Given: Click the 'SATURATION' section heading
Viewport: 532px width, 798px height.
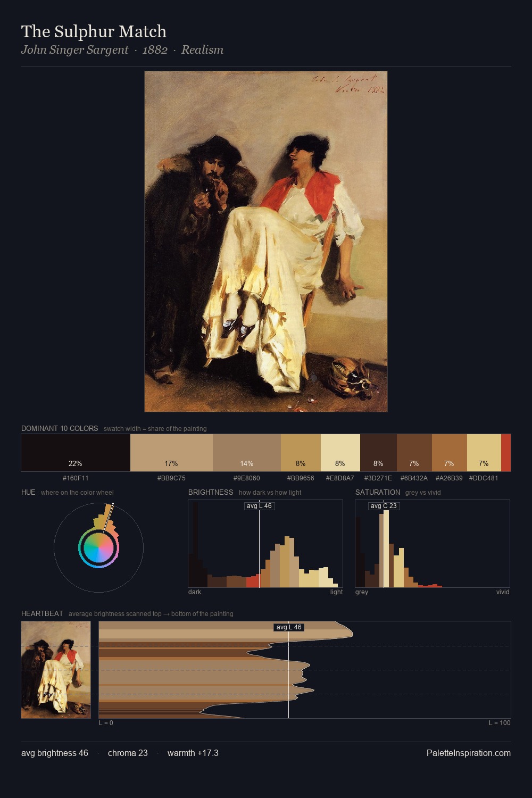Looking at the screenshot, I should [378, 492].
